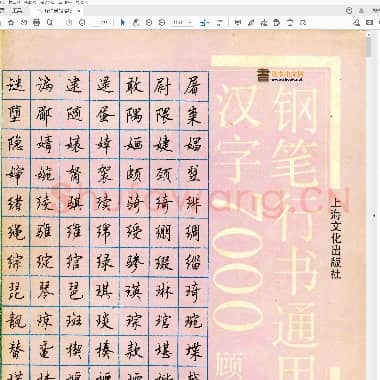Zoom out with the minus circle icon

[149, 23]
